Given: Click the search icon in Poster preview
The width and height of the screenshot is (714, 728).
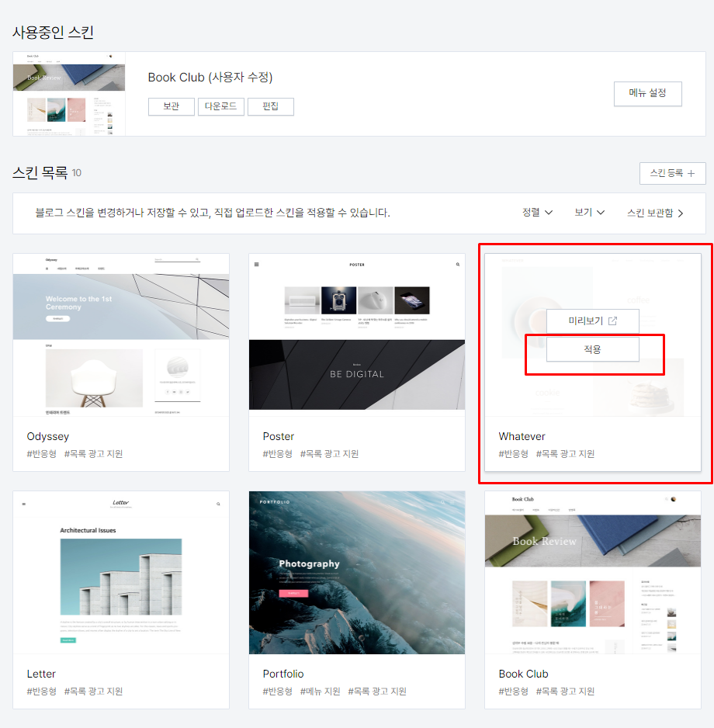Looking at the screenshot, I should (457, 264).
